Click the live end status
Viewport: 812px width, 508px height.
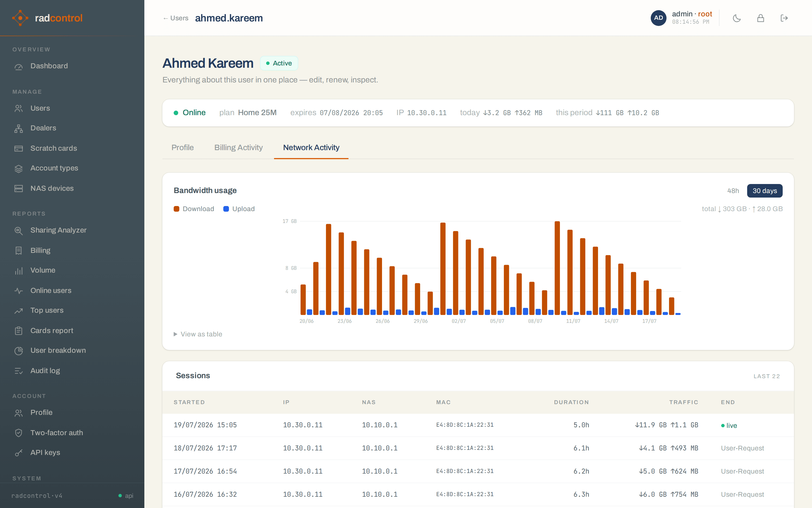[x=729, y=425]
